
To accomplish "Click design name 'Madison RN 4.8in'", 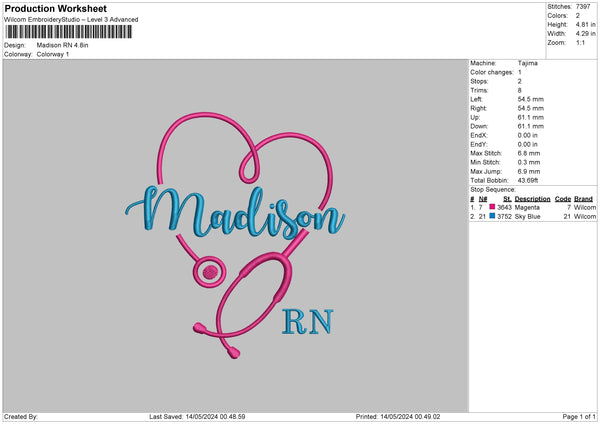I will coord(62,45).
